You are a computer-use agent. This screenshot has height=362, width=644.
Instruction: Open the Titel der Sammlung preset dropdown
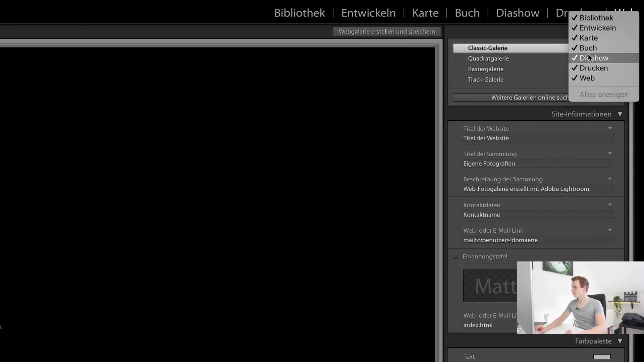(610, 154)
